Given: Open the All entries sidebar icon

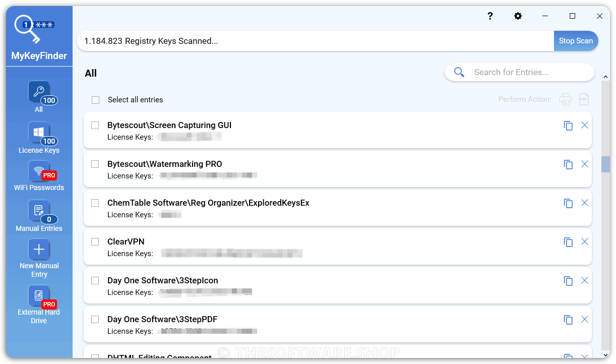Looking at the screenshot, I should pyautogui.click(x=39, y=92).
